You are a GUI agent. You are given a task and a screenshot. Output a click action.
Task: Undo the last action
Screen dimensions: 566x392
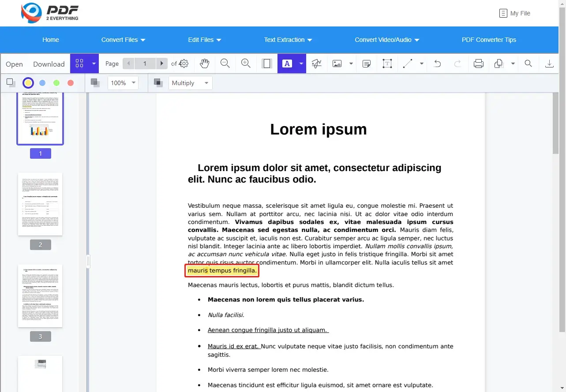coord(437,63)
